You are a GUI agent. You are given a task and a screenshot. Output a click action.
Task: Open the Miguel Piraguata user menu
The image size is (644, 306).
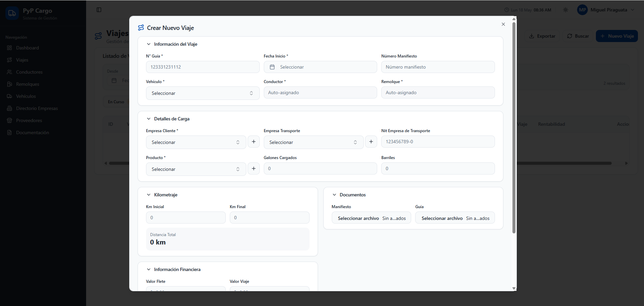[606, 10]
